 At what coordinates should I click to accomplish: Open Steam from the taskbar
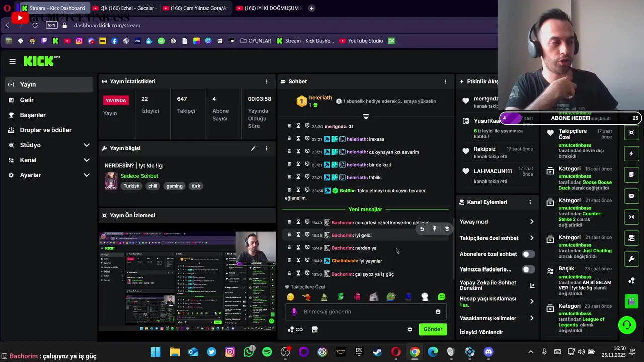[377, 352]
